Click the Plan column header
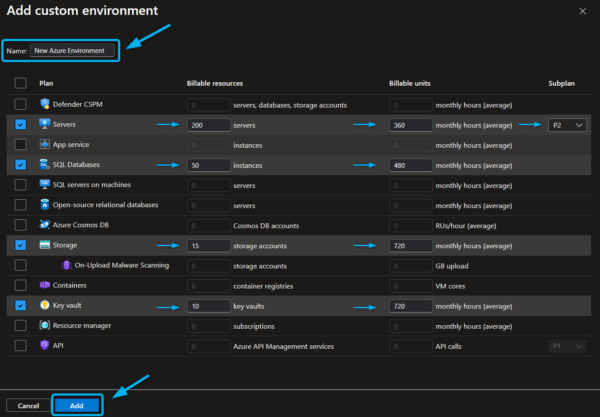Screen dimensions: 600x417 [x=46, y=83]
